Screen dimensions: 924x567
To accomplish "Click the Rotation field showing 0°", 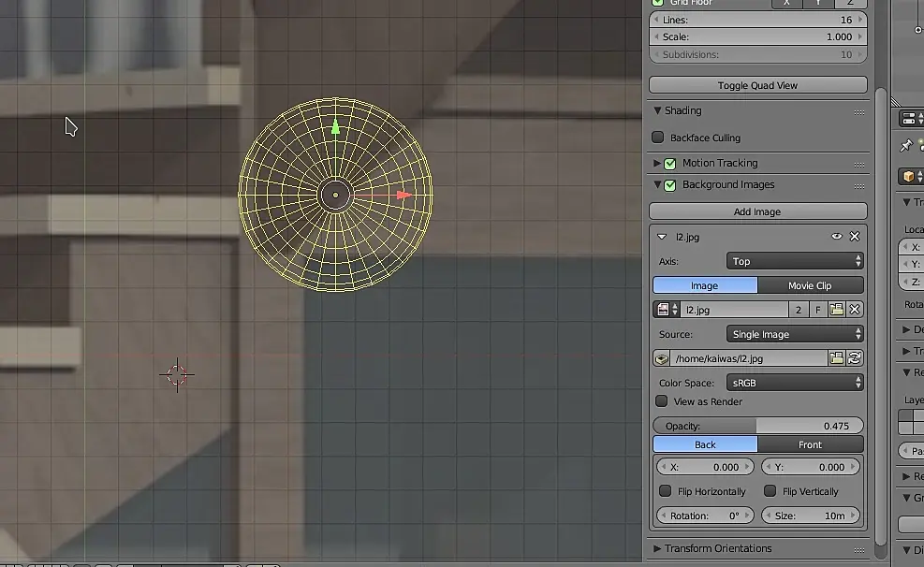I will point(705,516).
